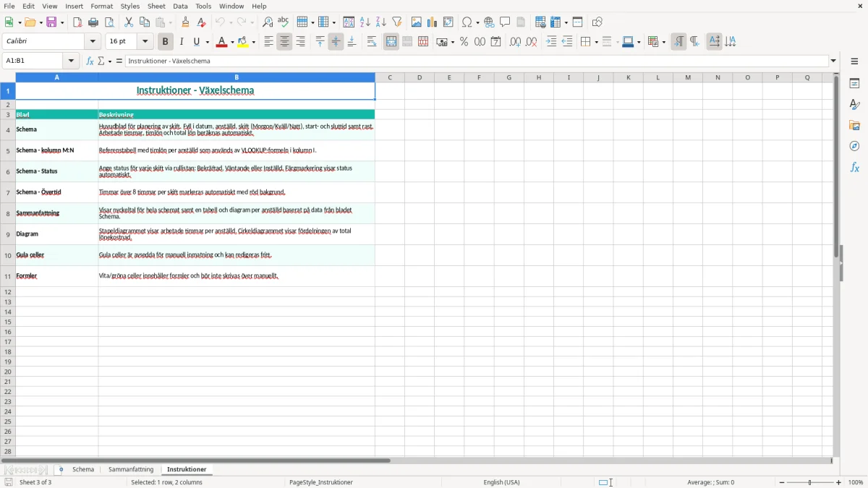Open the sidebar Gallery panel
The image size is (868, 488).
pyautogui.click(x=854, y=126)
